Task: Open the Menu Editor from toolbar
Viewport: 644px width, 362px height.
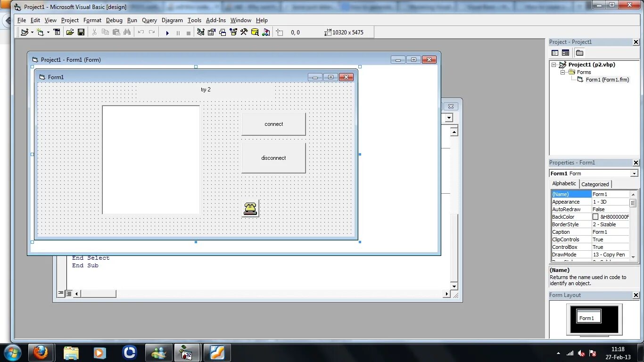Action: (57, 32)
